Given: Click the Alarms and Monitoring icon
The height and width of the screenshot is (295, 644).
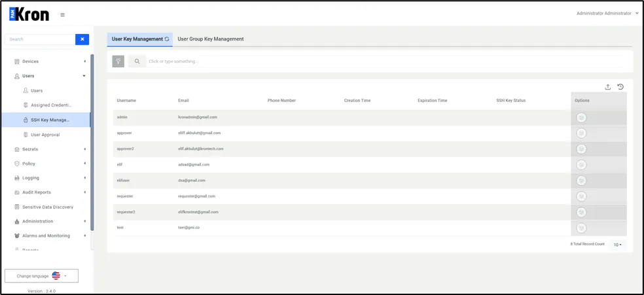Looking at the screenshot, I should tap(17, 236).
